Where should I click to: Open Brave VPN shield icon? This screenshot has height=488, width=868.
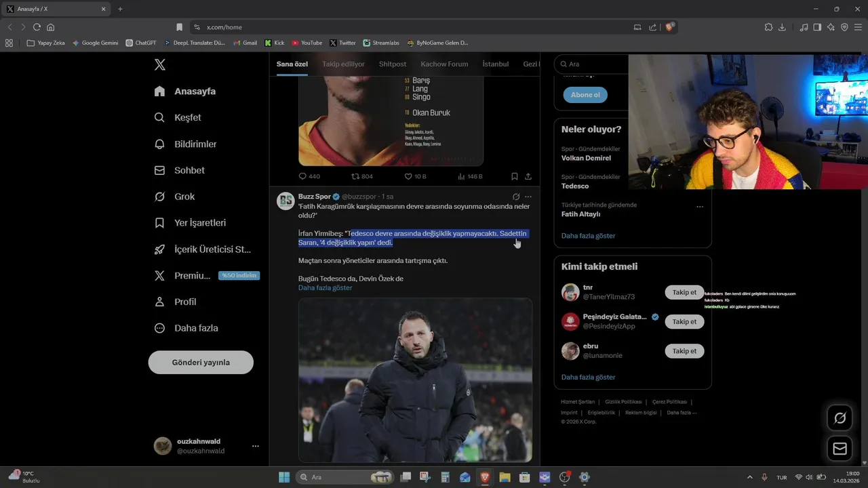[x=844, y=27]
